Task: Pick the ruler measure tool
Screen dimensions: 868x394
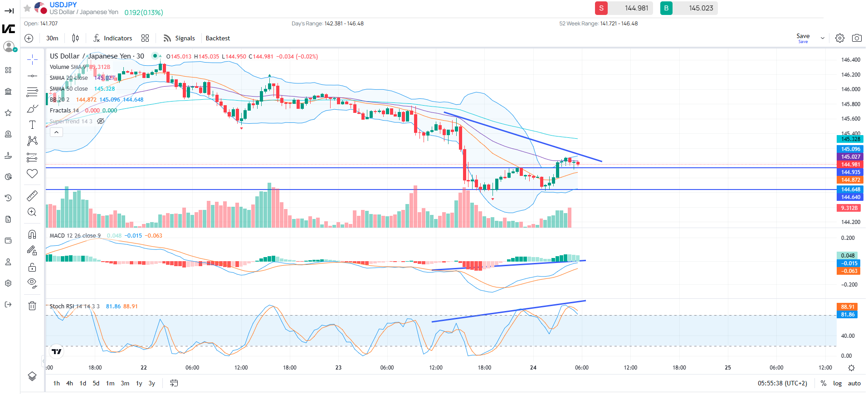Action: (x=32, y=196)
